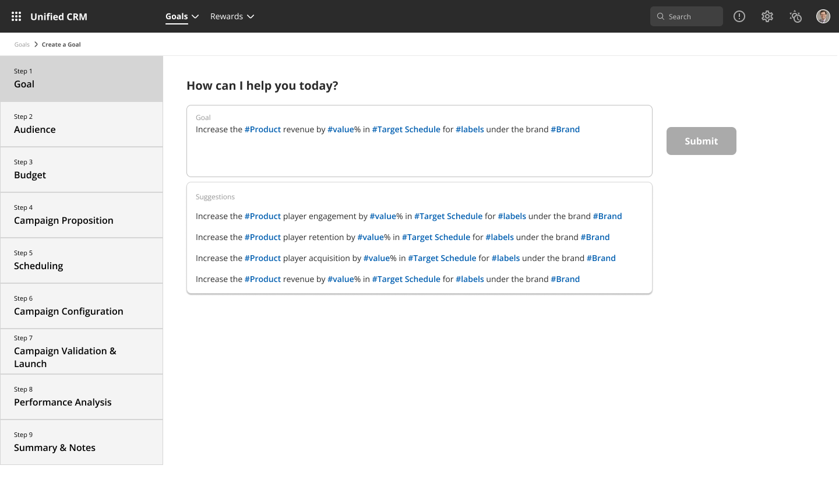This screenshot has height=504, width=839.
Task: Open the app launcher grid icon
Action: (x=16, y=16)
